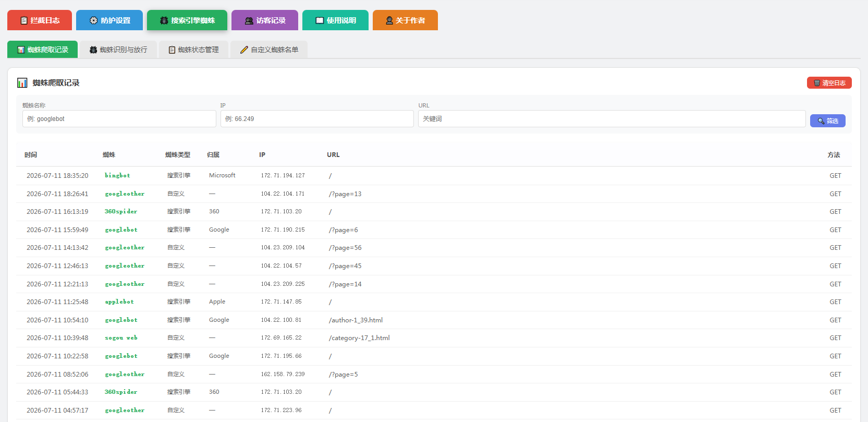Focus the 蜘蛛名称 googlebot input field
Image resolution: width=868 pixels, height=422 pixels.
coord(119,118)
